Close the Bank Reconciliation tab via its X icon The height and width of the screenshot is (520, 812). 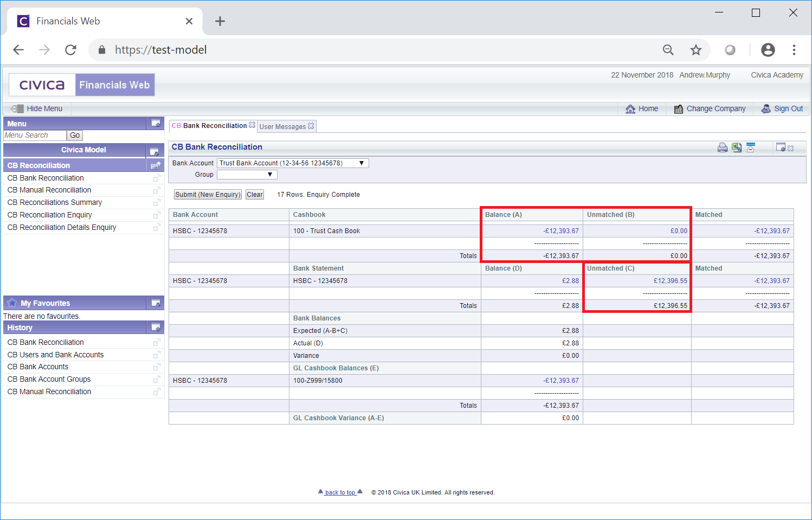tap(252, 125)
